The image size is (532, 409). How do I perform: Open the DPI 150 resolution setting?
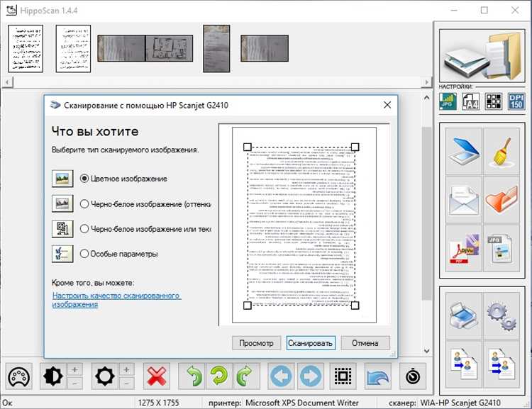(x=516, y=101)
